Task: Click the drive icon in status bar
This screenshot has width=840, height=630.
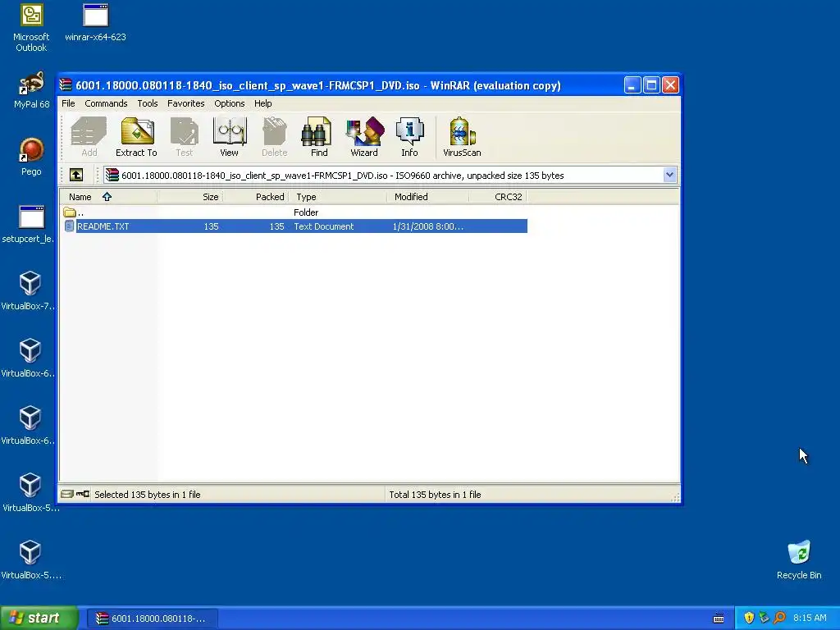Action: tap(67, 494)
